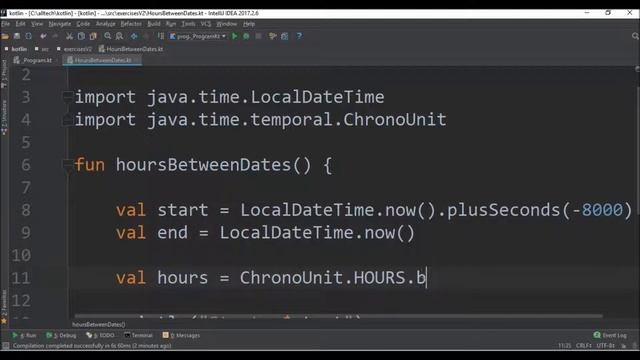This screenshot has height=360, width=640.
Task: Click the Cut scissors icon
Action: point(69,36)
